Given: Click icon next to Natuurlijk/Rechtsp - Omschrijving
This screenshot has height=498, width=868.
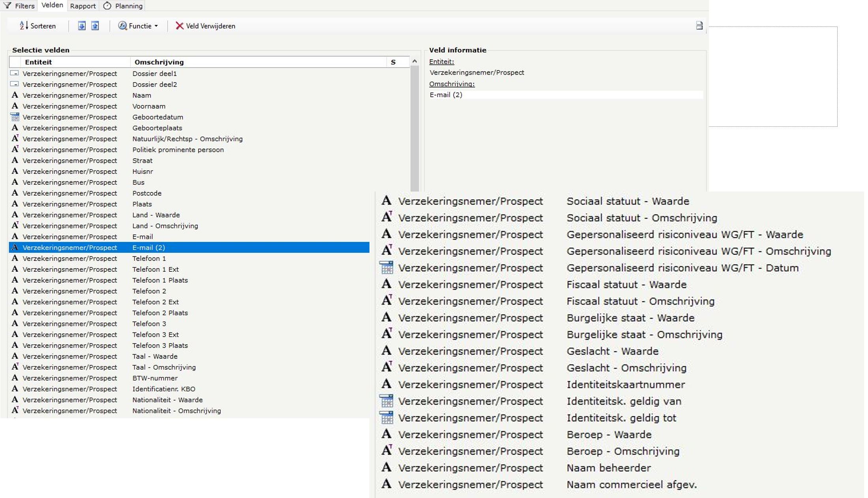Looking at the screenshot, I should point(15,139).
